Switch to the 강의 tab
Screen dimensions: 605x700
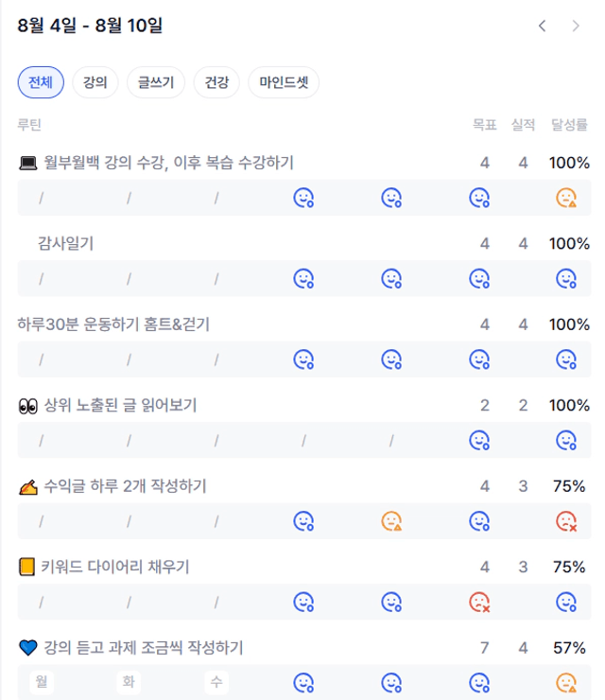(95, 82)
